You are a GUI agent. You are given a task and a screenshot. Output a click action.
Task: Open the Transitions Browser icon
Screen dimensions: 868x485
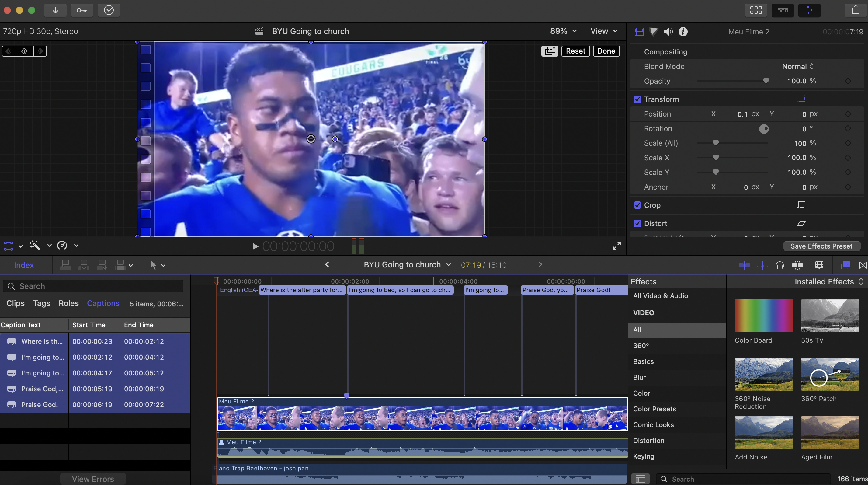tap(863, 265)
